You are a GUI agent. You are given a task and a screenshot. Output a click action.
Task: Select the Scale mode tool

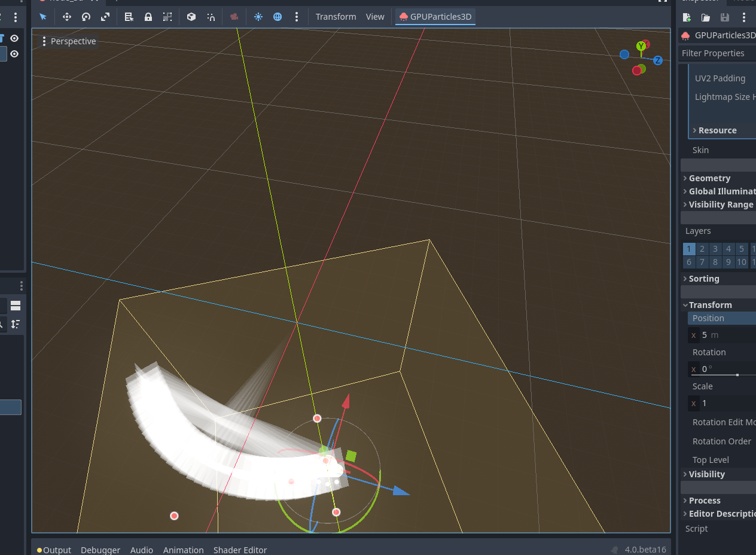click(105, 16)
